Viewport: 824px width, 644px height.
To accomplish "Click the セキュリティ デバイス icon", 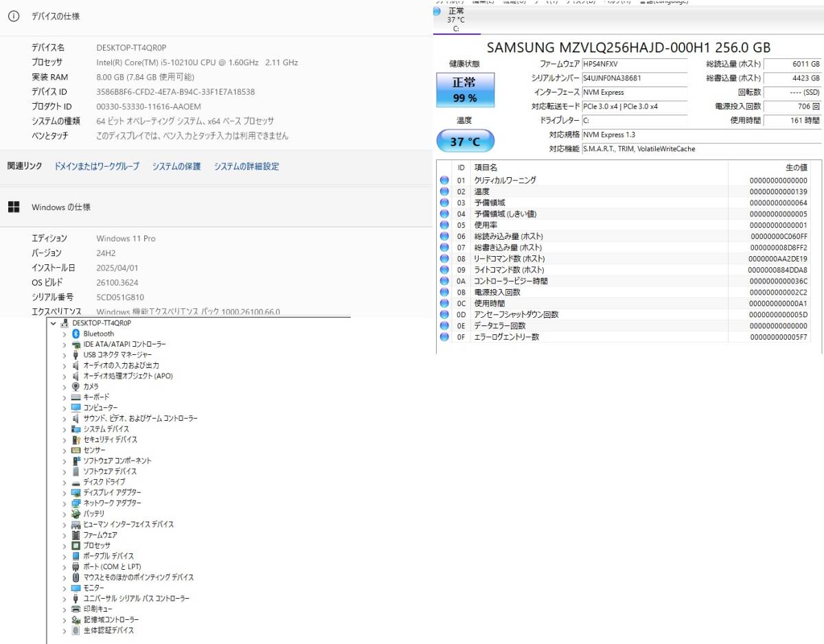I will (x=76, y=439).
